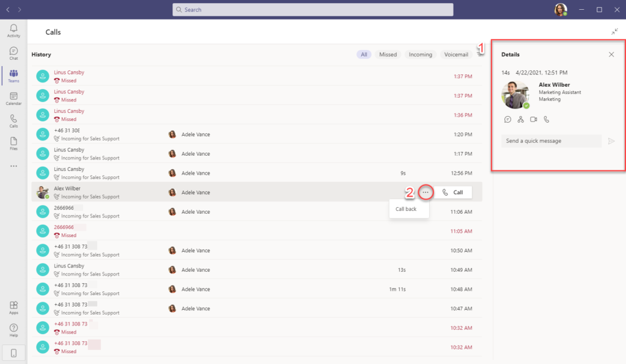Click Alex Wilber's photo in the Details panel

click(x=515, y=95)
